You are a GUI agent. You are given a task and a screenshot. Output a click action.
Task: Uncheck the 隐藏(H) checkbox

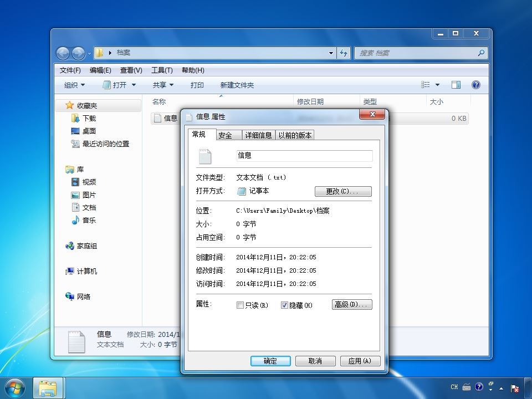(x=284, y=305)
